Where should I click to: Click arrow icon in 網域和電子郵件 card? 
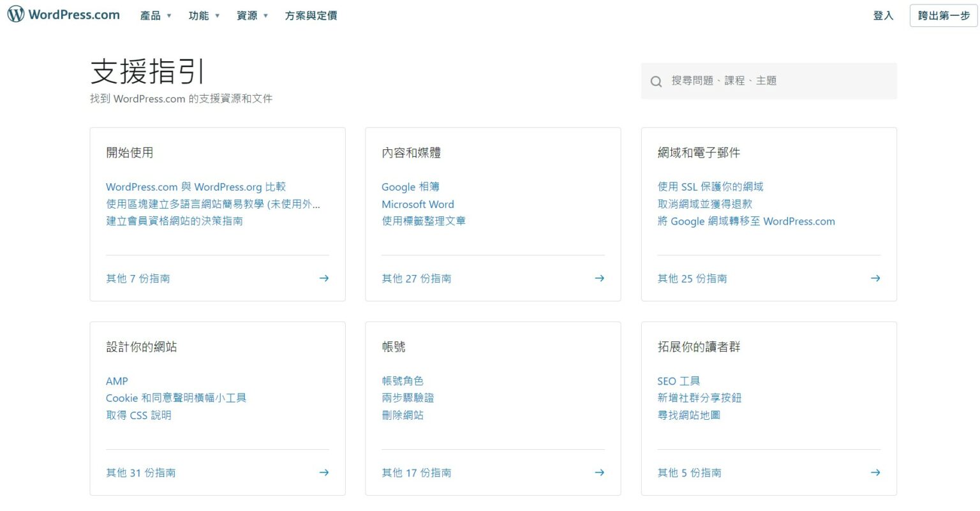pos(875,278)
